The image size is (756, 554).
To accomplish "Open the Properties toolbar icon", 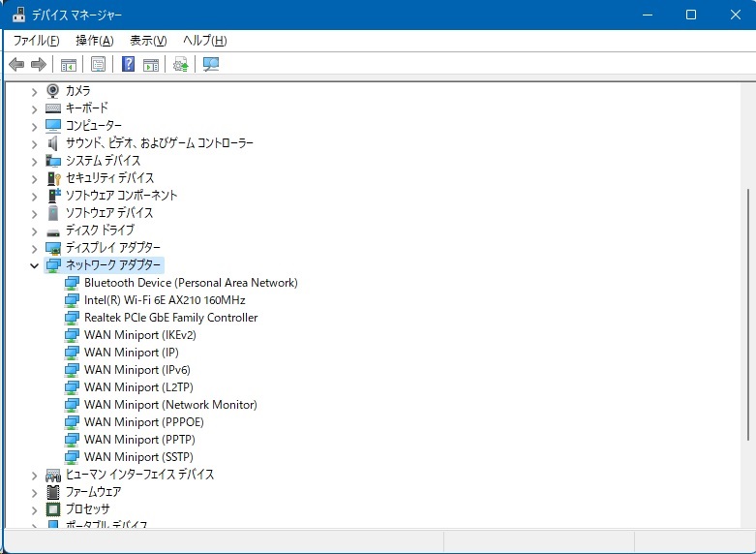I will (98, 64).
